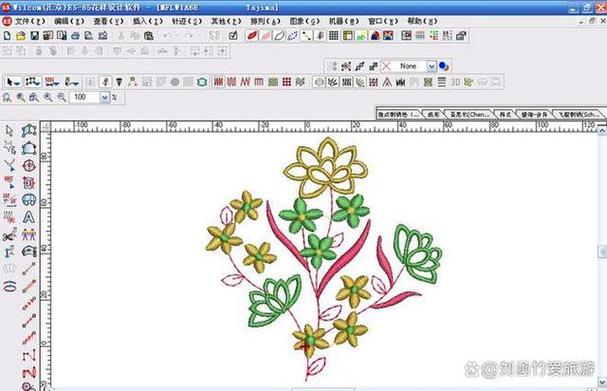Open the 插入 menu
Viewport: 607px width, 391px height.
click(147, 21)
